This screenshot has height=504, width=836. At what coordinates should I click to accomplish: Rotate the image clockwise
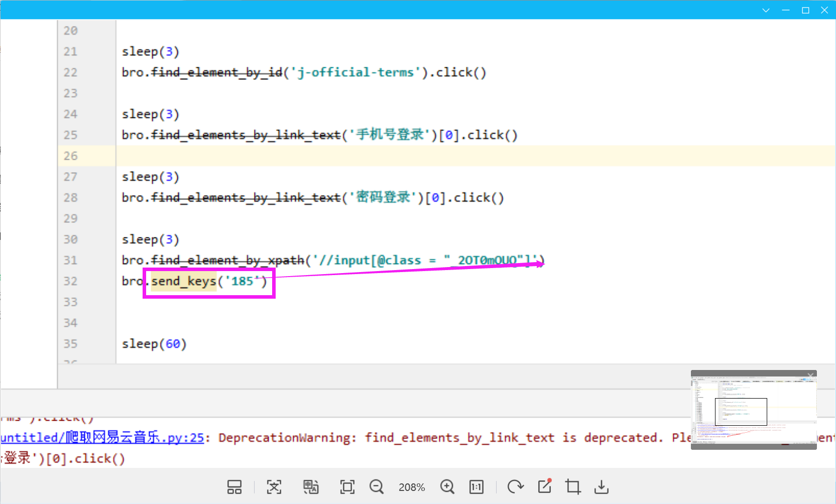click(515, 487)
